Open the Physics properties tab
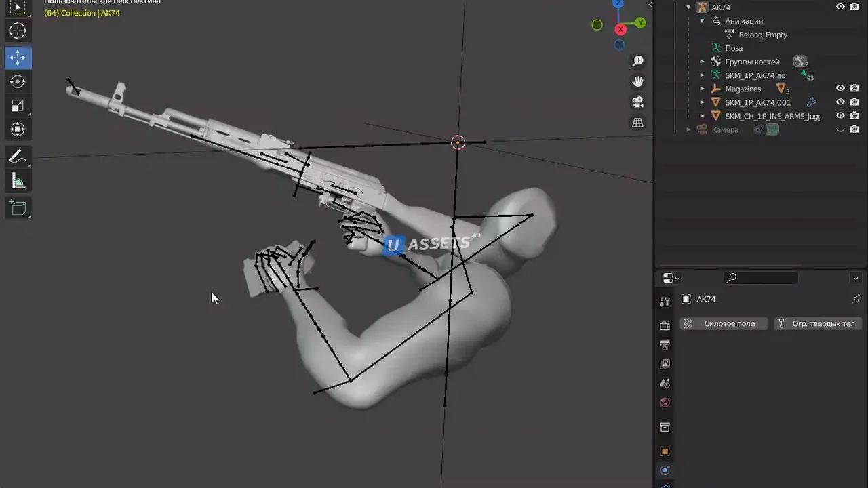868x488 pixels. (x=665, y=470)
